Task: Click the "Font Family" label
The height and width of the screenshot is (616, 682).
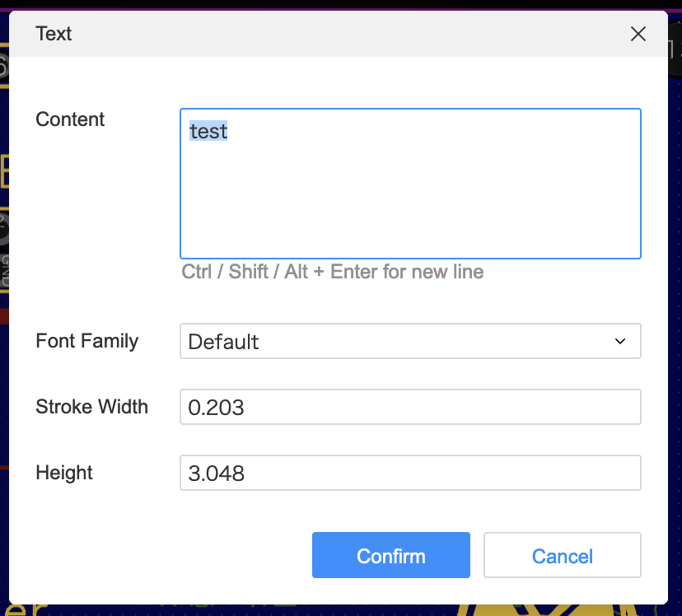Action: coord(86,341)
